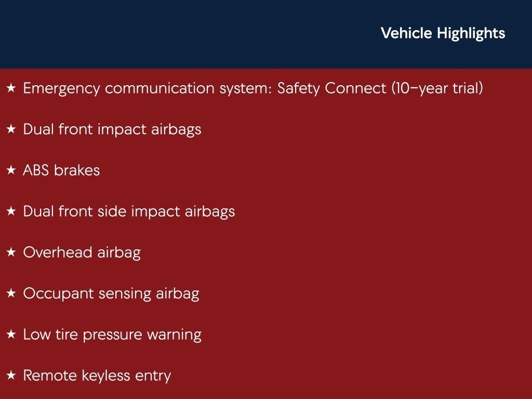Select the '(10-year trial)' text

click(437, 88)
